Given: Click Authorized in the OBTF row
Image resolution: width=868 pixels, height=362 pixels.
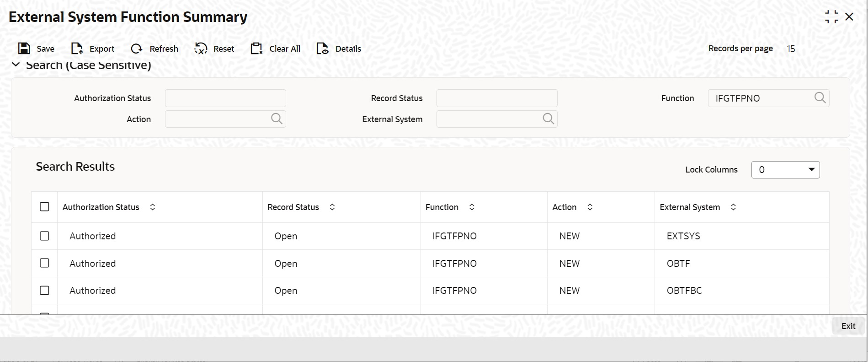Looking at the screenshot, I should pos(93,264).
